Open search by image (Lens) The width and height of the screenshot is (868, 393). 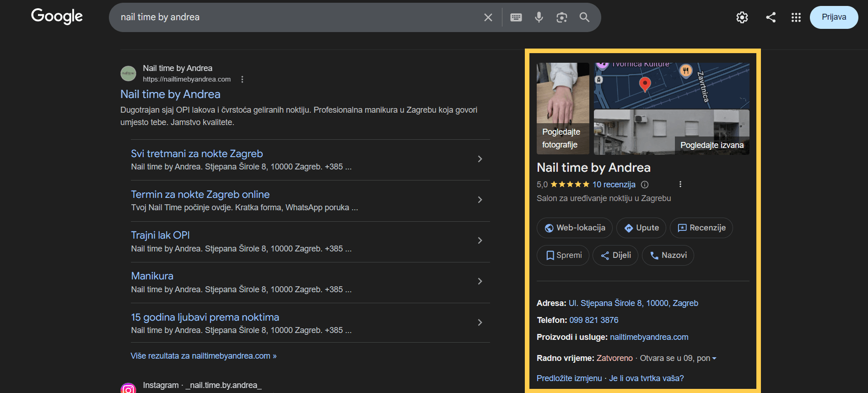(x=562, y=17)
